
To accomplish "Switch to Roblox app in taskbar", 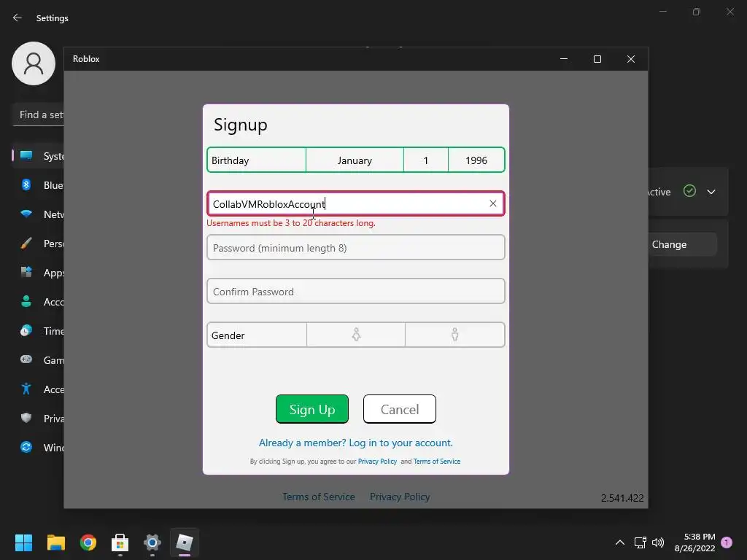I will pos(185,542).
